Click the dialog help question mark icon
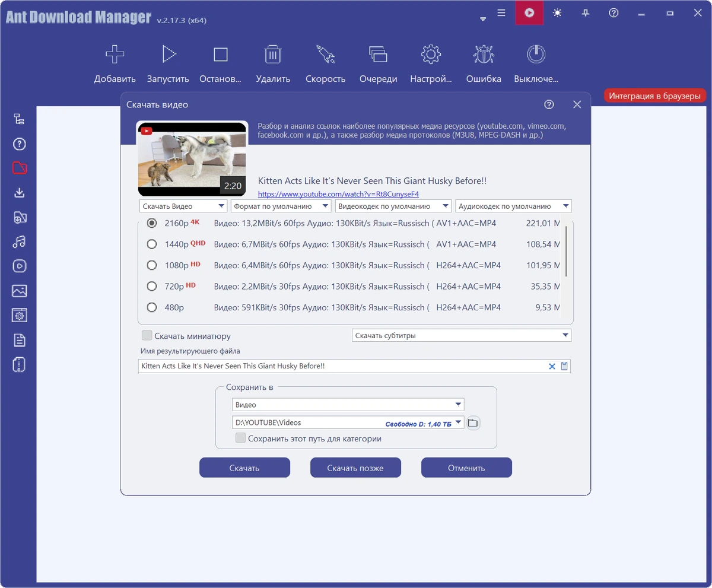Image resolution: width=712 pixels, height=588 pixels. point(549,104)
